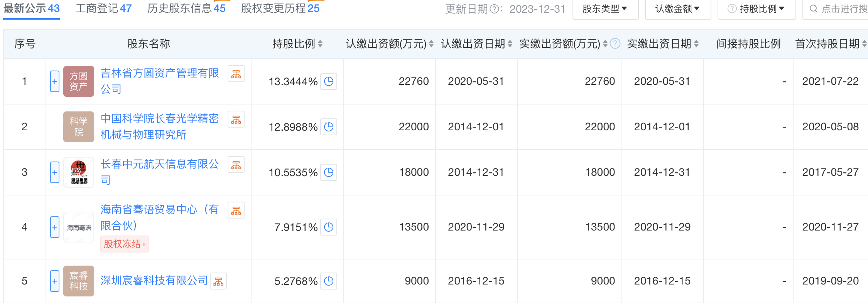868x303 pixels.
Task: Open 深圳宸睿科技有限公司 company link
Action: tap(154, 281)
